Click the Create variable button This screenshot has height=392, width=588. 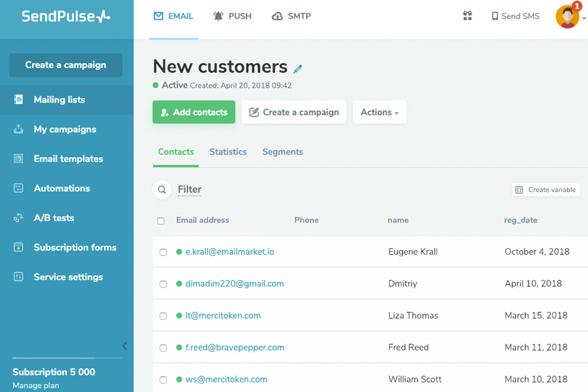pos(546,190)
